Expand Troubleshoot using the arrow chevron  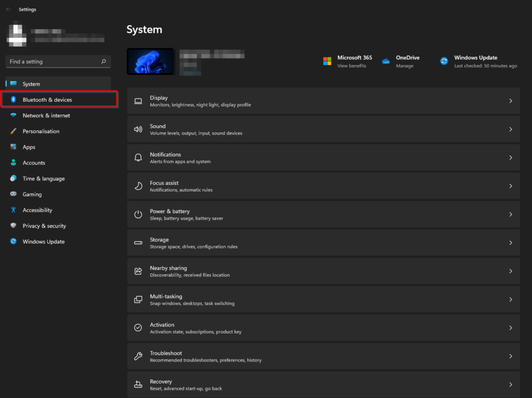[x=511, y=356]
